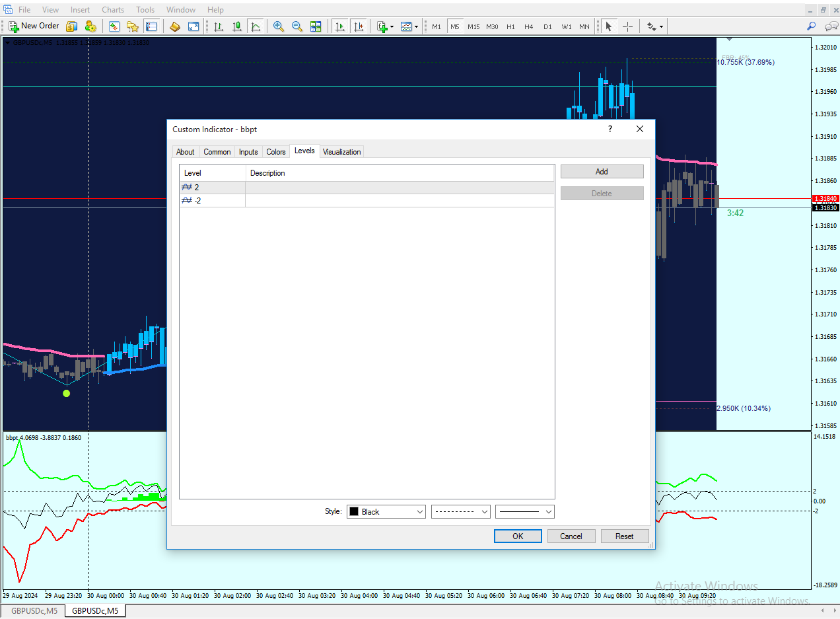Select the M1 timeframe

437,27
